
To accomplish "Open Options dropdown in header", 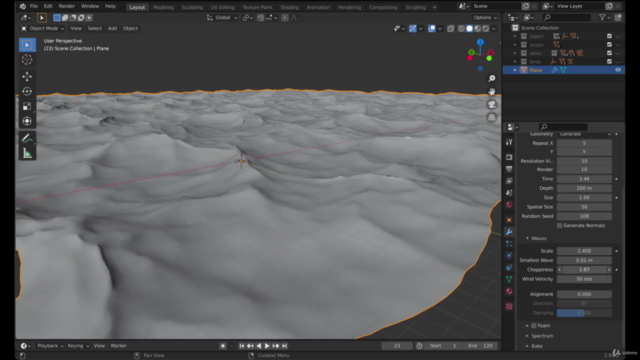I will pyautogui.click(x=485, y=18).
